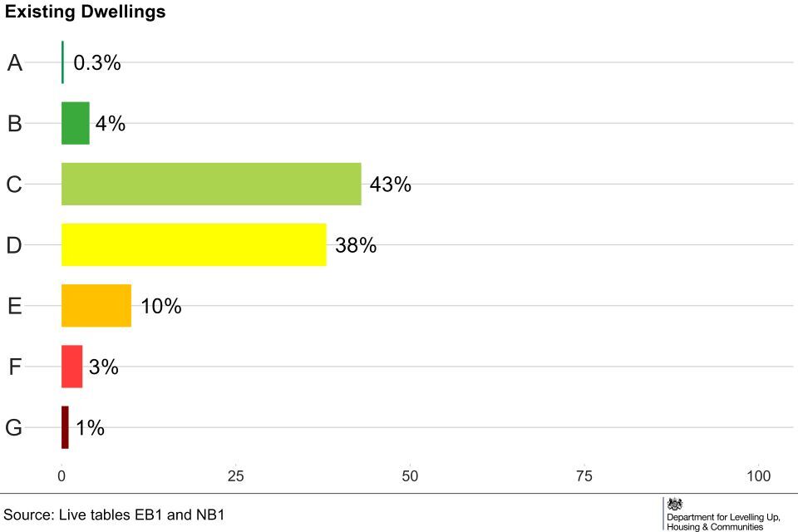Click the government crest logo icon
798x532 pixels.
click(x=674, y=505)
